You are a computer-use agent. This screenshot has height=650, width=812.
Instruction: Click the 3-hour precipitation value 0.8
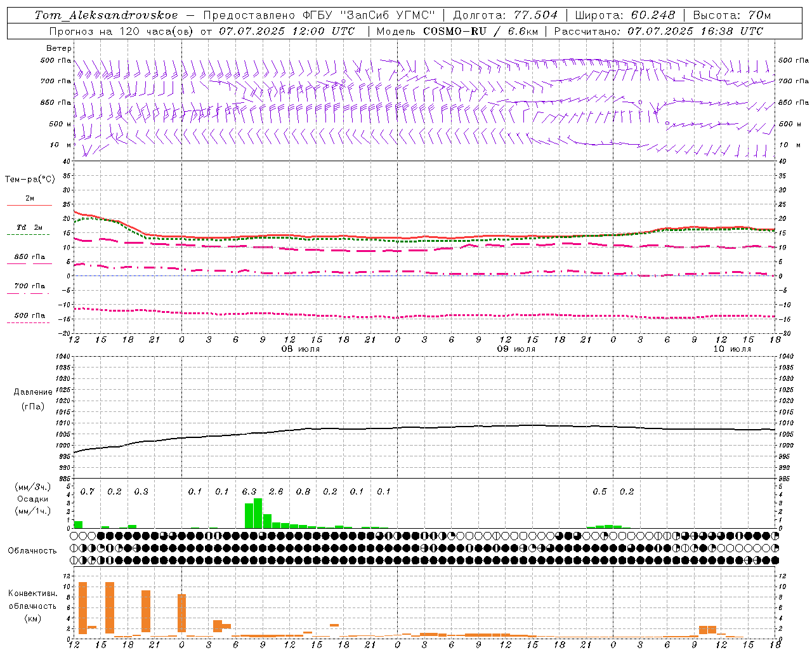(x=303, y=492)
